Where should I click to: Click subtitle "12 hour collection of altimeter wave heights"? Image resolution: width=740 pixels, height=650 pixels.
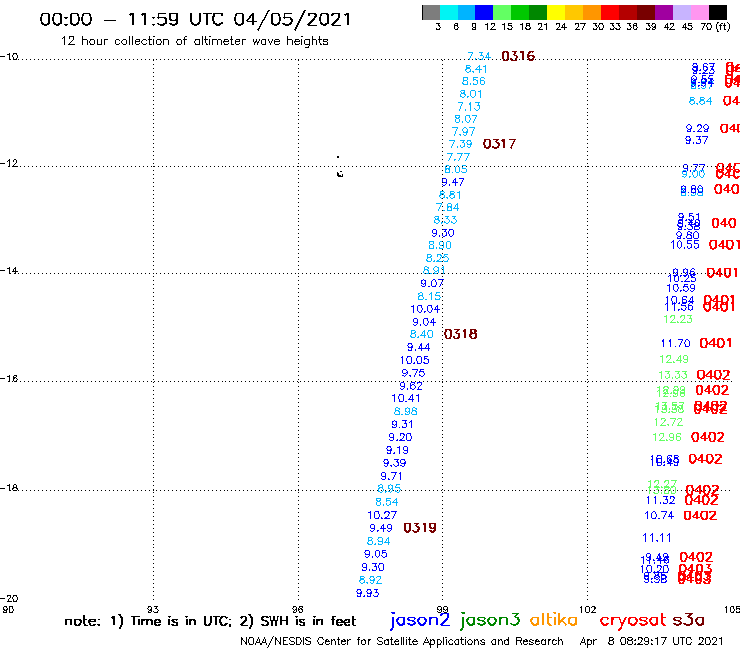[x=194, y=41]
